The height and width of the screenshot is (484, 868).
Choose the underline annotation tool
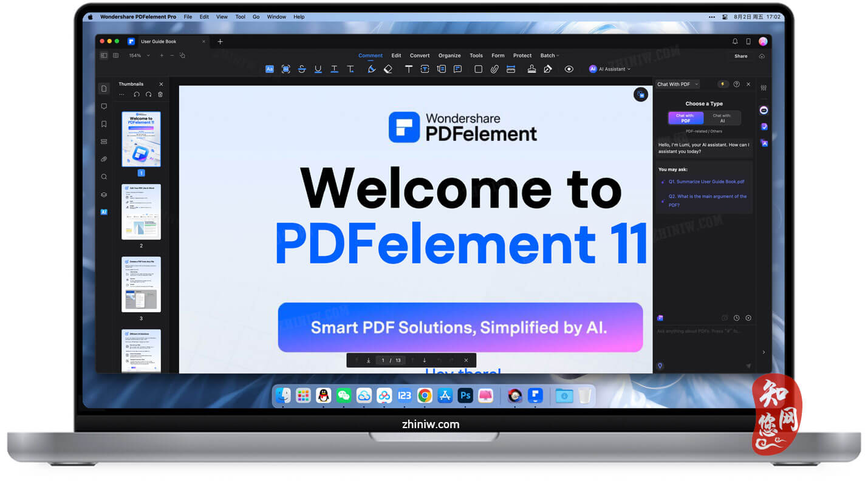pos(318,69)
